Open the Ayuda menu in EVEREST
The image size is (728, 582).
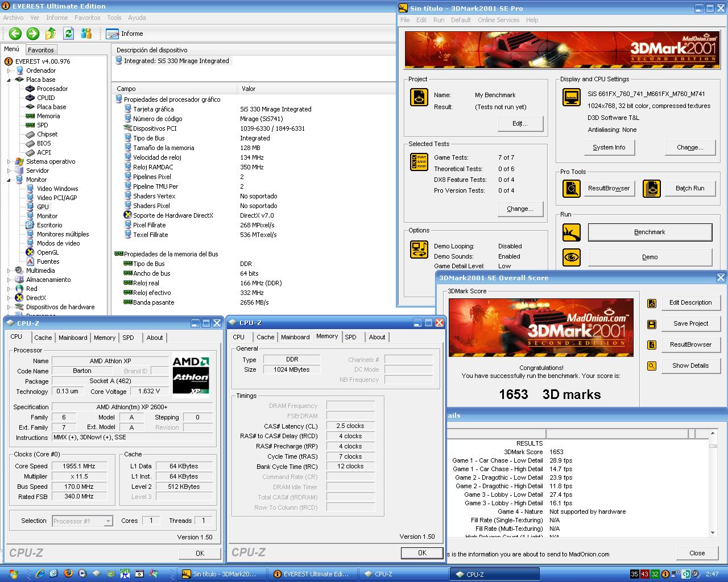[x=137, y=18]
